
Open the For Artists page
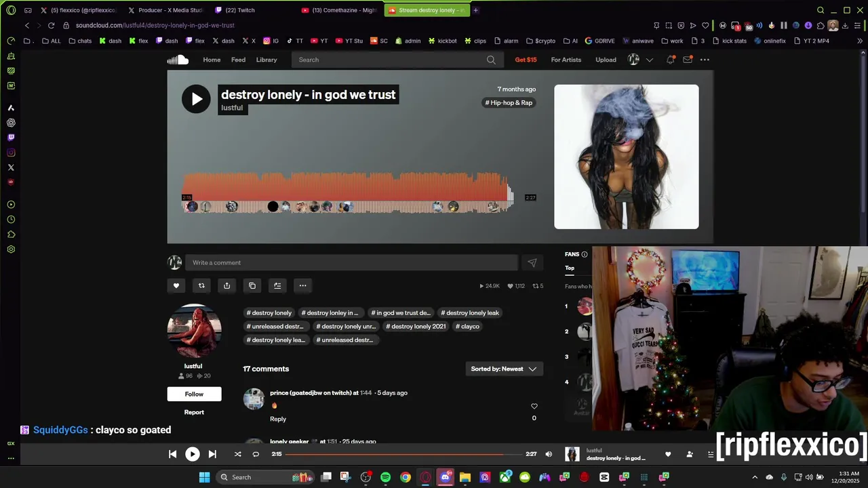tap(566, 60)
